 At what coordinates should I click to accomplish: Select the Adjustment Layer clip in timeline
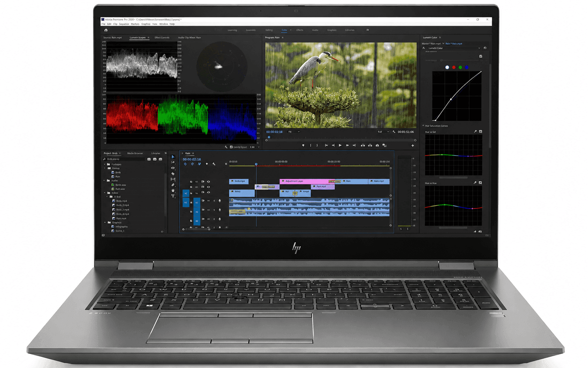[x=304, y=181]
